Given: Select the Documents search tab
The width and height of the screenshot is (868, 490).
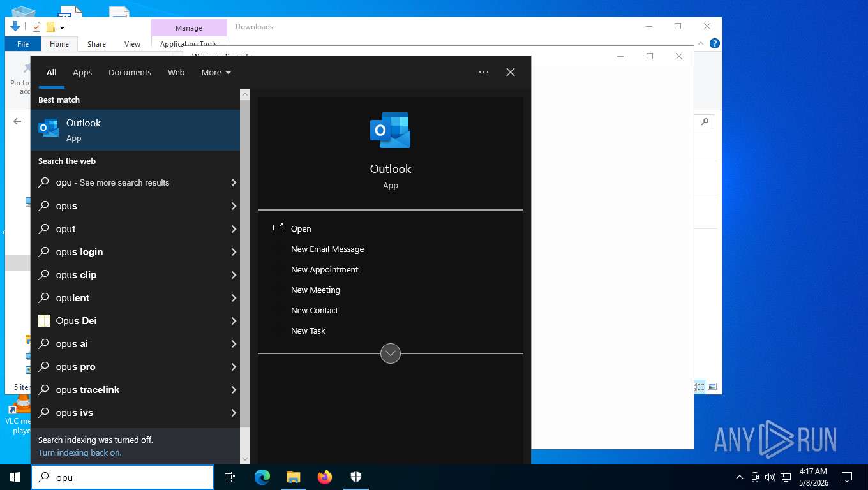Looking at the screenshot, I should click(130, 72).
